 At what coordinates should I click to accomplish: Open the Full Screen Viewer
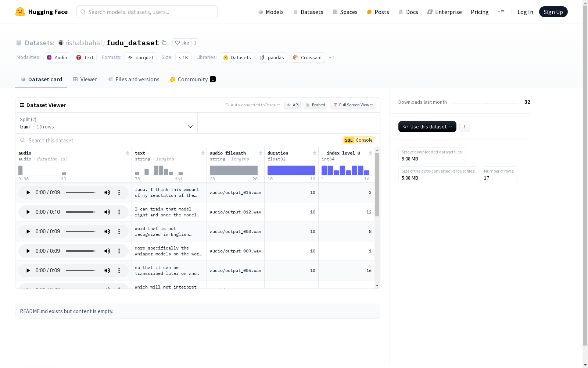click(x=353, y=105)
